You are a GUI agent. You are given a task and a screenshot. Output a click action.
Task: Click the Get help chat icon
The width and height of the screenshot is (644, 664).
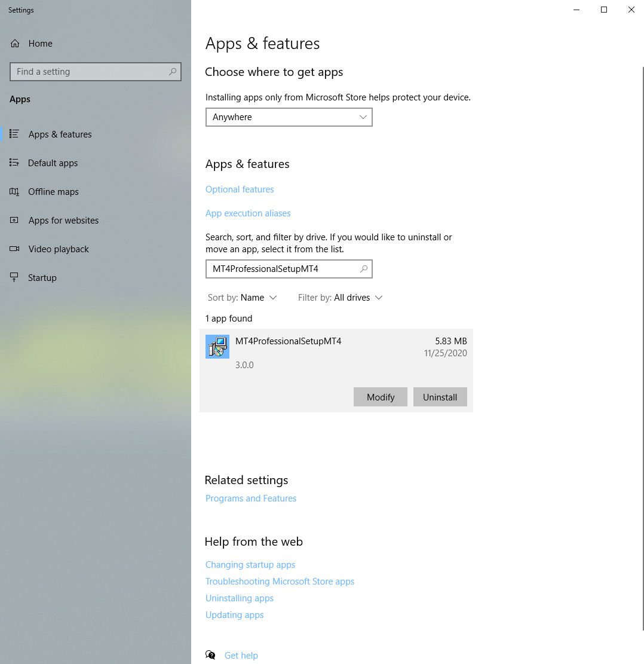click(210, 655)
